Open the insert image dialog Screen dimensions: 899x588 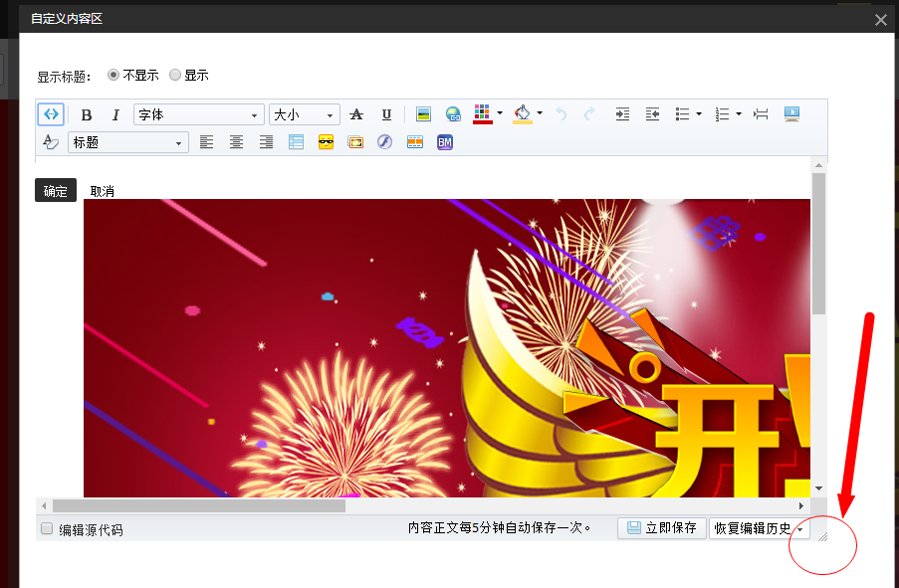click(422, 114)
